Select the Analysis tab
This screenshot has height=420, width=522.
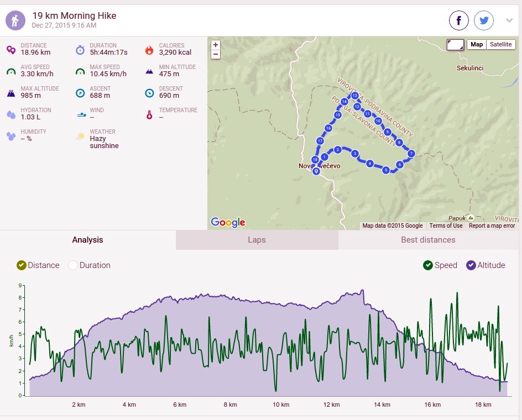[x=87, y=240]
